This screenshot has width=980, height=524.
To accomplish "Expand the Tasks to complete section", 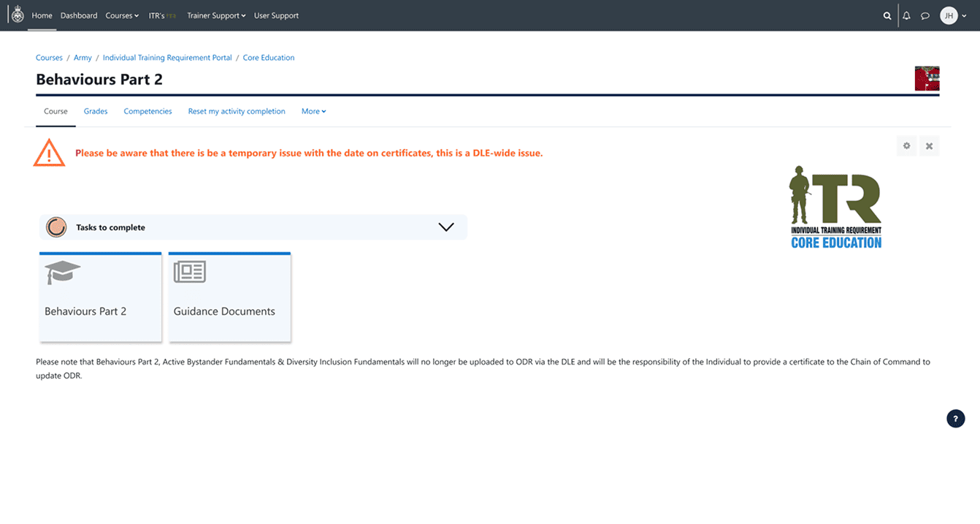I will click(445, 227).
